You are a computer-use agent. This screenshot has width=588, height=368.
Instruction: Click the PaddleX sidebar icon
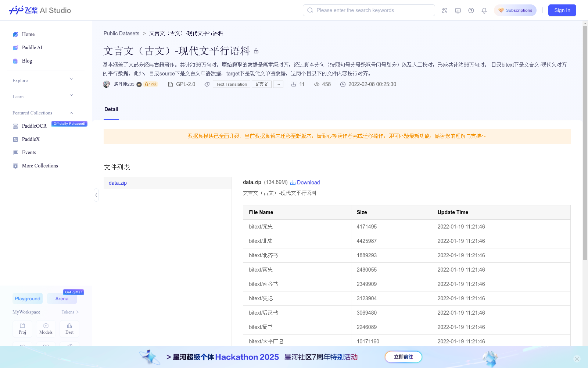pyautogui.click(x=15, y=139)
